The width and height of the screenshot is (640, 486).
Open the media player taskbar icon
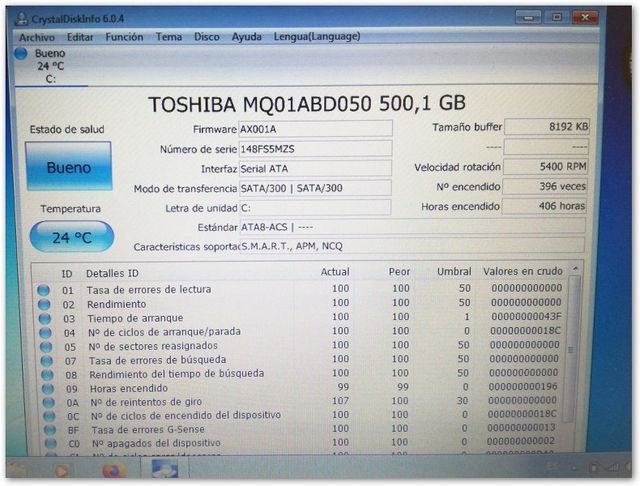click(x=61, y=470)
